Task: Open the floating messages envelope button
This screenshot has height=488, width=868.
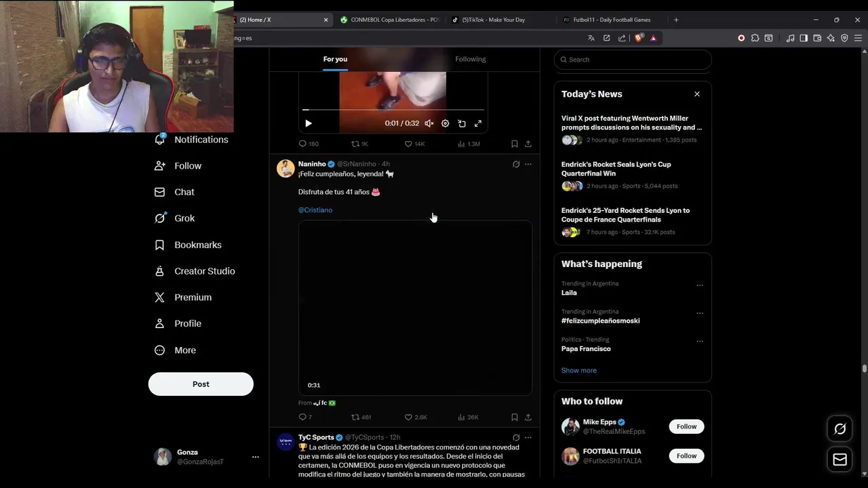Action: click(840, 460)
